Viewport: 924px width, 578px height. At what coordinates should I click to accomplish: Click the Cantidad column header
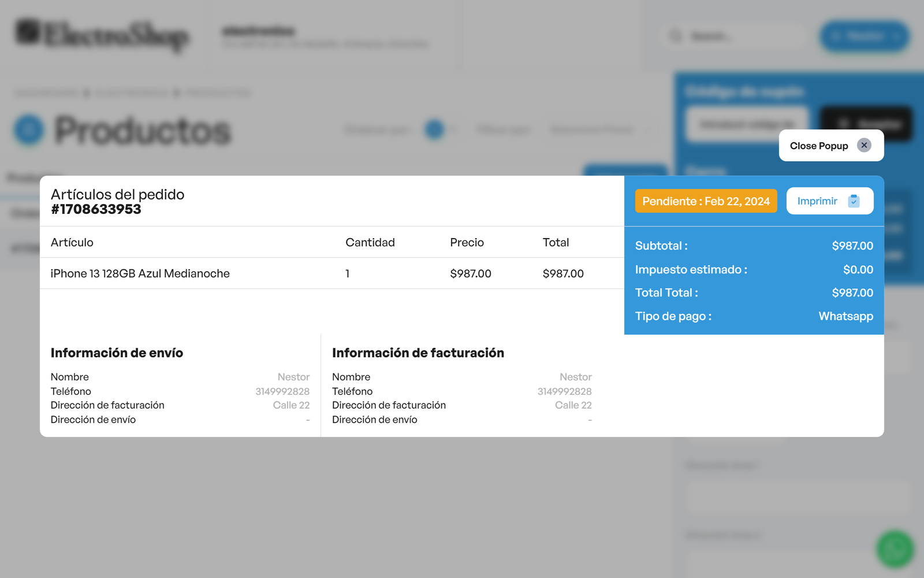point(370,243)
